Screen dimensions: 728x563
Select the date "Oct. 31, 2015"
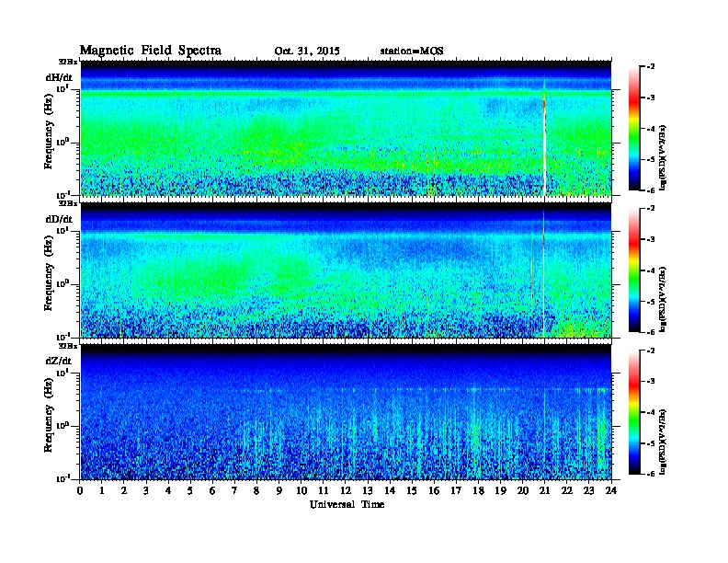click(x=307, y=52)
